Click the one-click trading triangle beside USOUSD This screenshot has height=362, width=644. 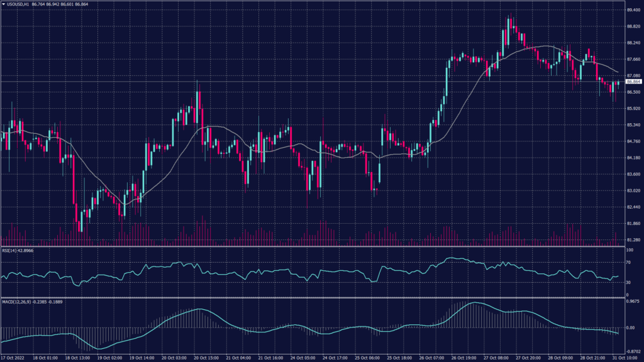pyautogui.click(x=3, y=4)
